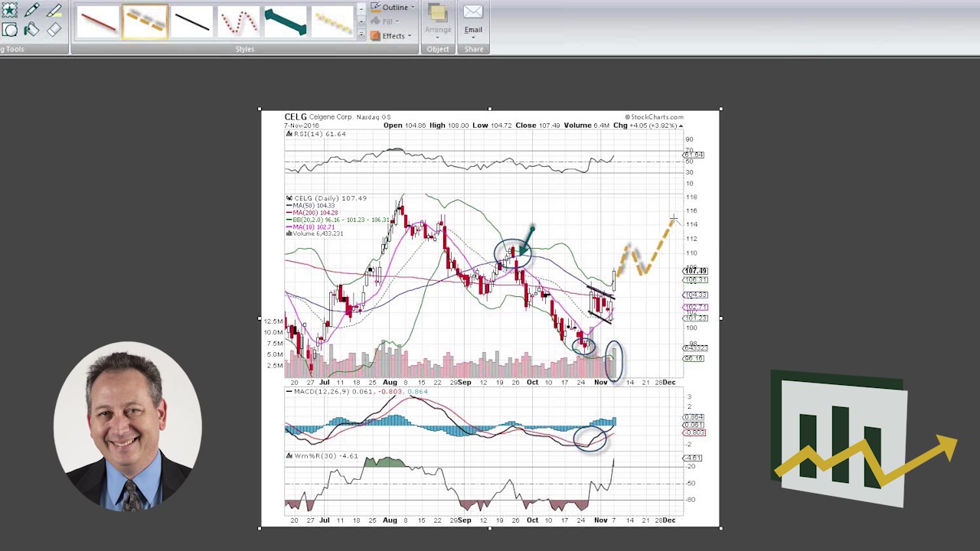Image resolution: width=980 pixels, height=551 pixels.
Task: Choose the faint yellow dashed line style
Action: 331,21
